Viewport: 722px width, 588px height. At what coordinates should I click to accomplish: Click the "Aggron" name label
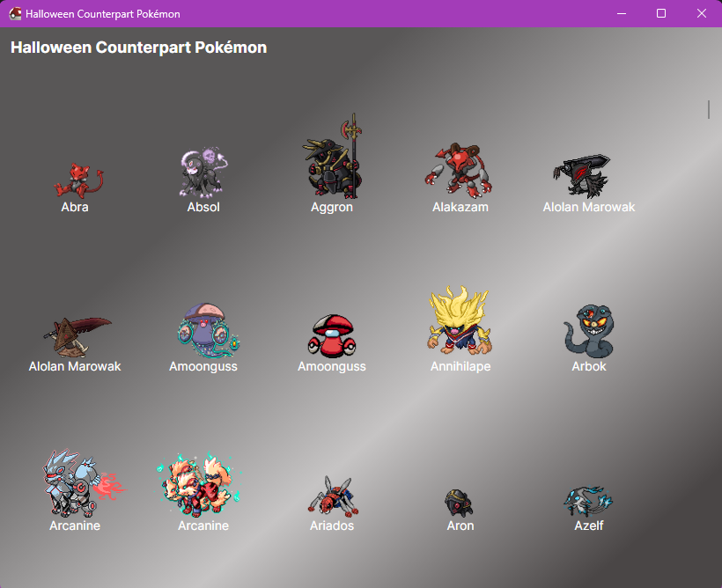coord(332,207)
